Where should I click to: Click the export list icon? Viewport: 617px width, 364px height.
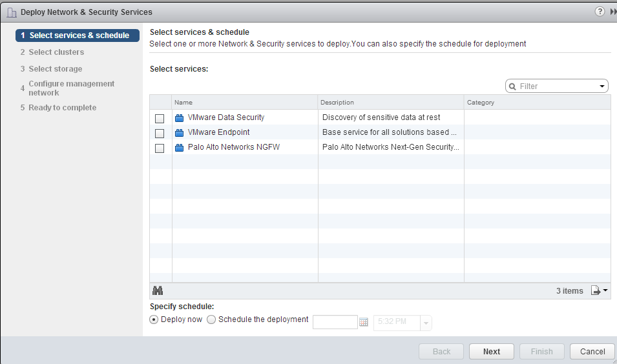[596, 291]
